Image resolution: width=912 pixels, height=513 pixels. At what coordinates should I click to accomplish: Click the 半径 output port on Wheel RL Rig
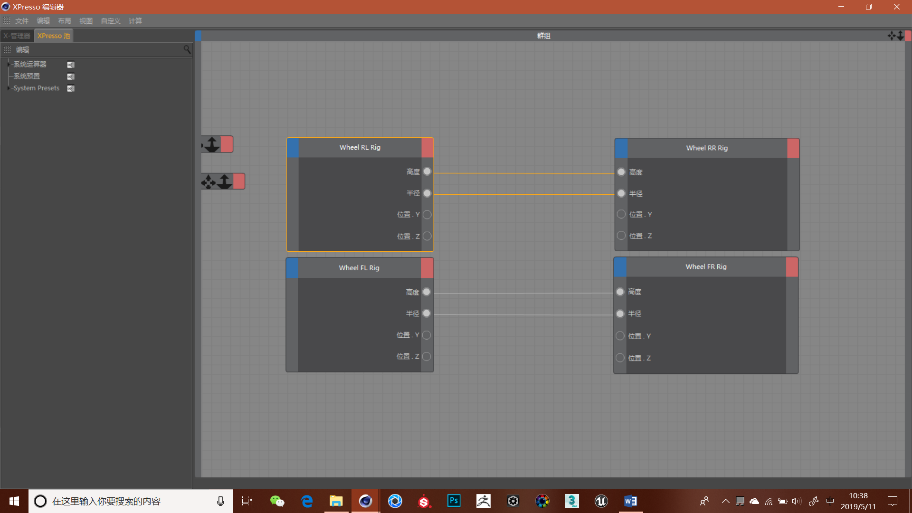click(x=427, y=193)
